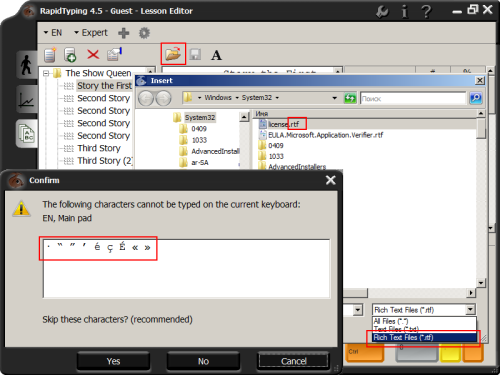
Task: Delete lesson with the red X icon
Action: [x=93, y=54]
